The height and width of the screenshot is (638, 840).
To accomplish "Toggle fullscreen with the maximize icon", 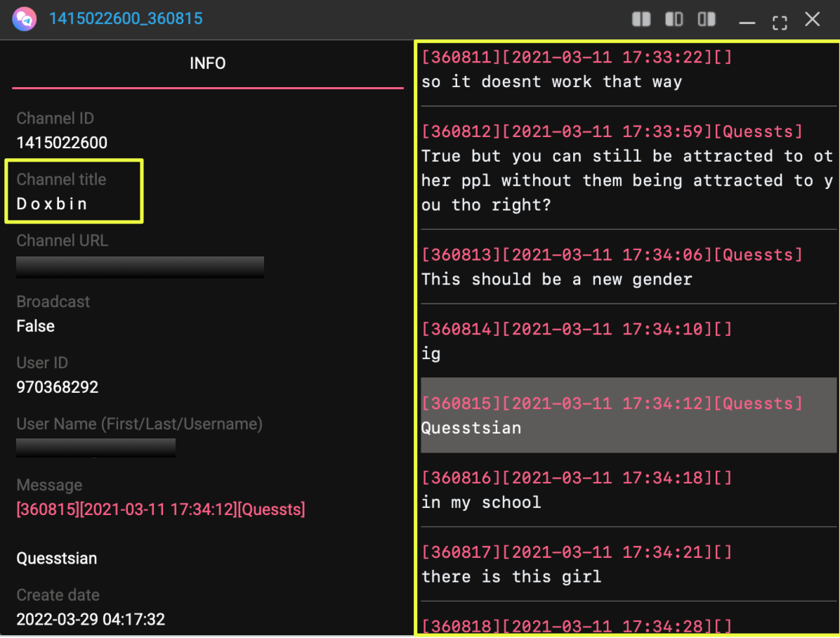I will [x=780, y=21].
